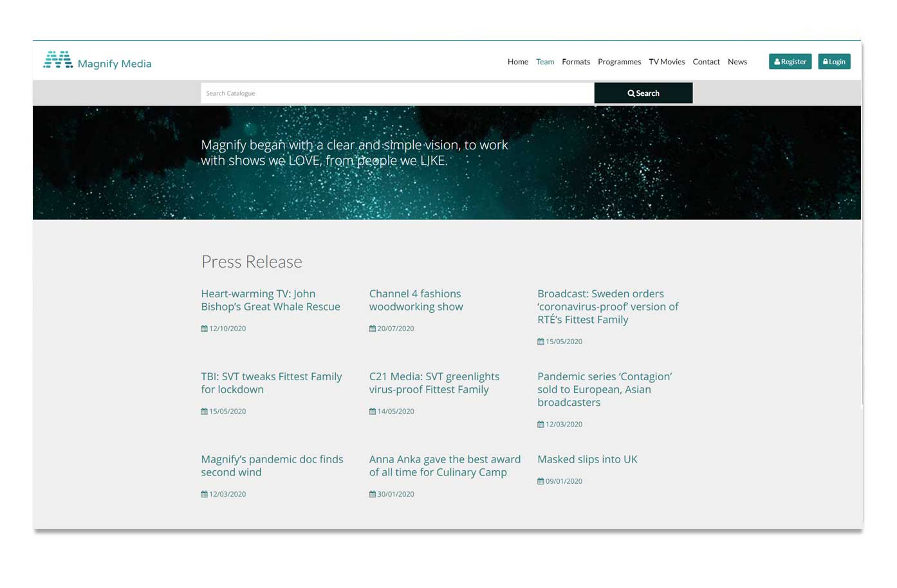Open Anna Anka Culinary Camp article
Image resolution: width=897 pixels, height=588 pixels.
(445, 466)
